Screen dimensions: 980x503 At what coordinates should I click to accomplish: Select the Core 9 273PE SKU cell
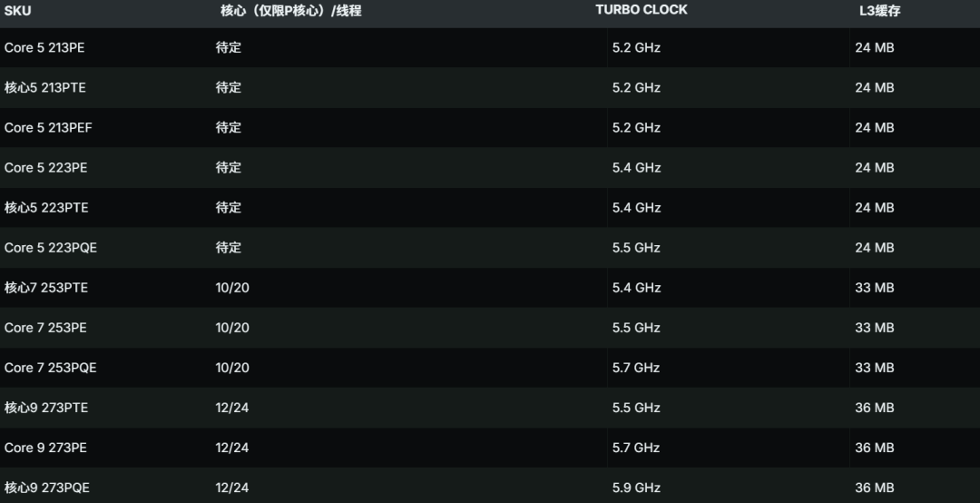click(45, 448)
